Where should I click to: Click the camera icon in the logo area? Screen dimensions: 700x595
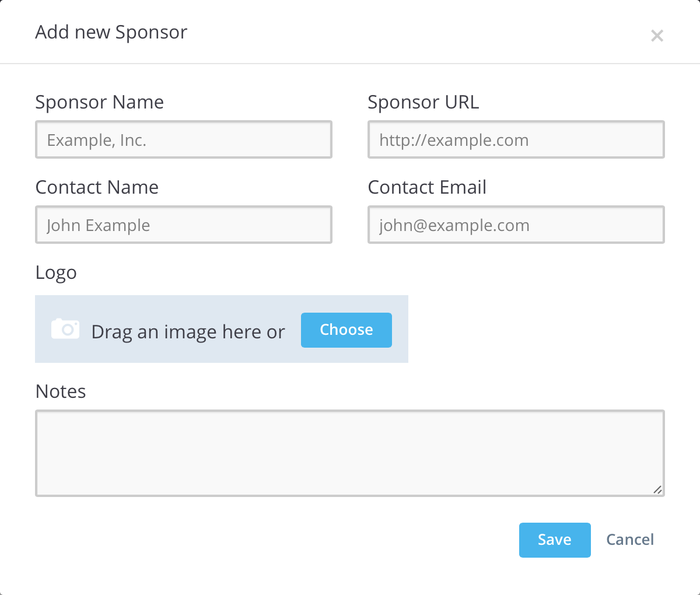pyautogui.click(x=65, y=329)
